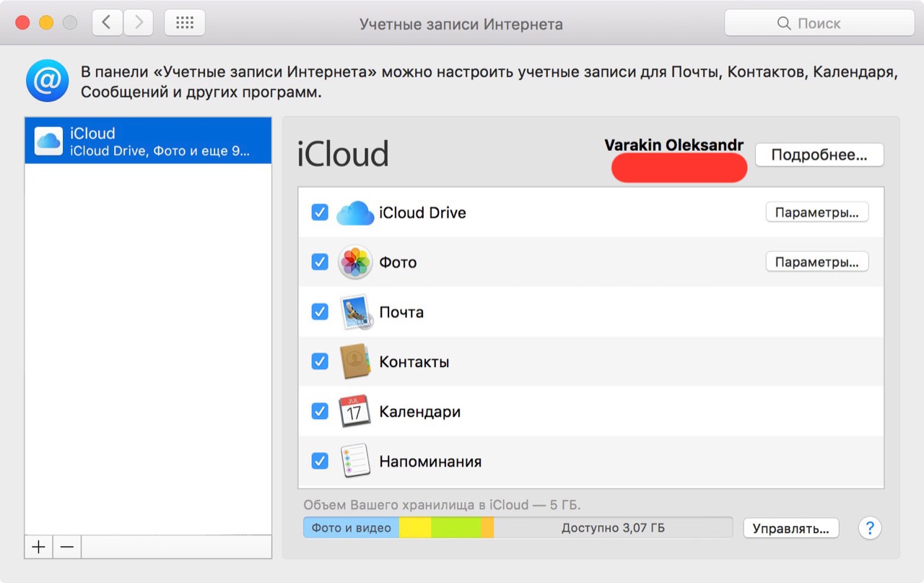The image size is (924, 583).
Task: Close the window with the red button
Action: [22, 23]
